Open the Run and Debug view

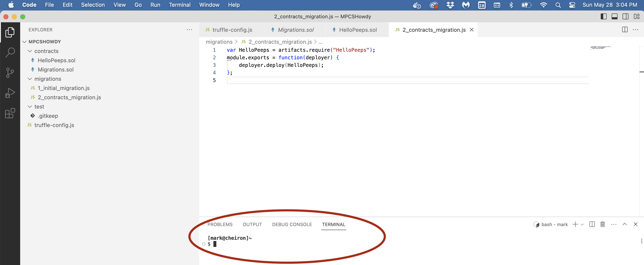coord(10,93)
